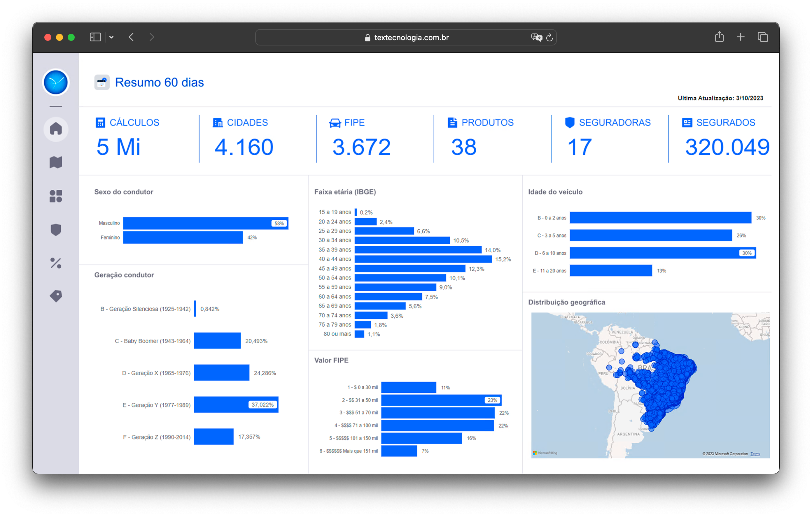
Task: Open the home icon in sidebar
Action: (56, 129)
